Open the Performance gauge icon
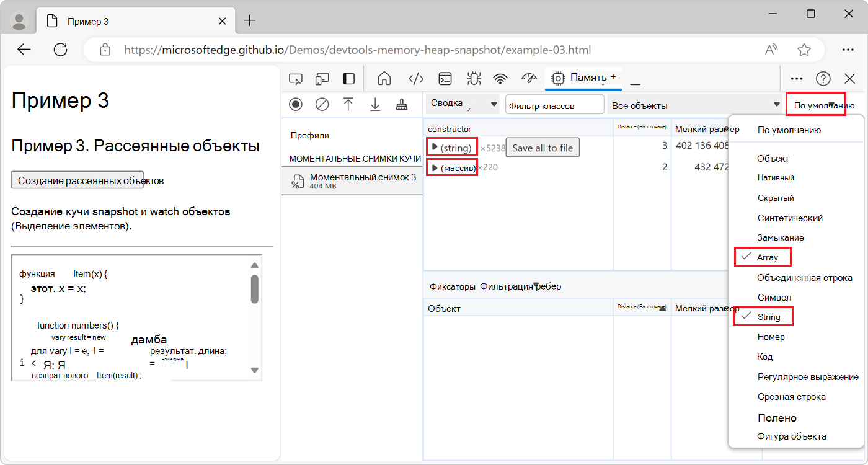 [529, 79]
